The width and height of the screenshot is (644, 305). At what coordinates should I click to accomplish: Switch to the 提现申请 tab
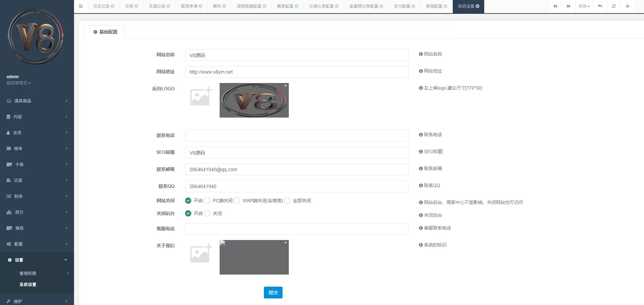(x=189, y=6)
